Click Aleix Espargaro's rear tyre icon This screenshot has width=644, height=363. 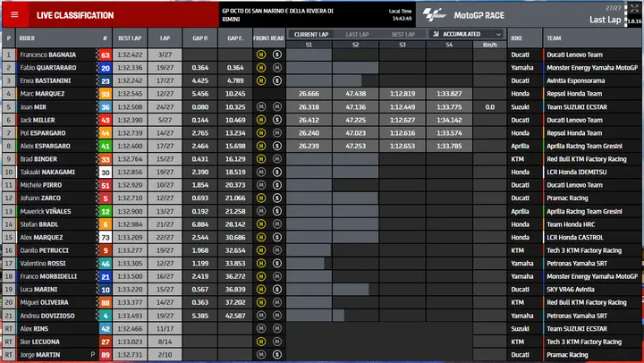click(x=277, y=146)
